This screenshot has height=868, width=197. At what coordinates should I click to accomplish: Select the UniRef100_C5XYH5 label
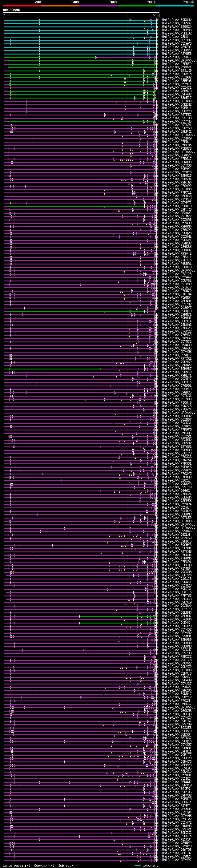[177, 121]
